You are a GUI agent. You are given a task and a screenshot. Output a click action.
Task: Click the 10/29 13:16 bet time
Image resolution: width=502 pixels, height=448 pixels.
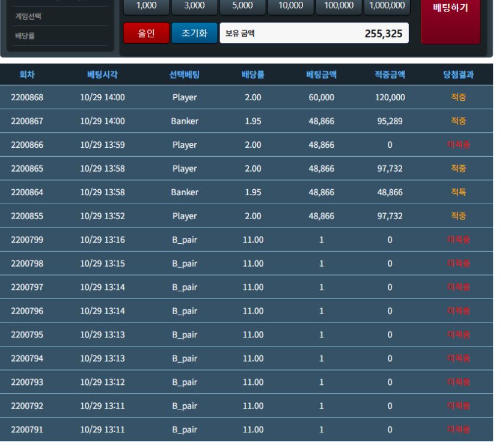(x=102, y=240)
